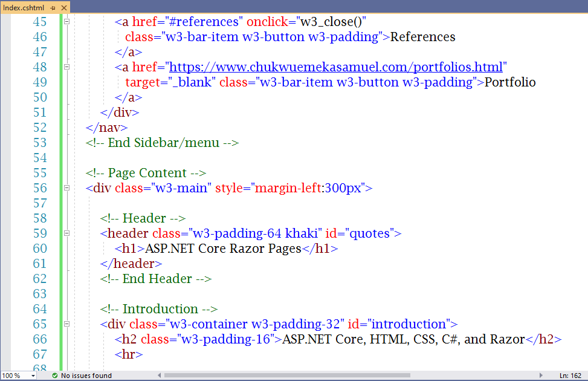Close the Index.cshtml tab
This screenshot has height=381, width=588.
point(63,8)
